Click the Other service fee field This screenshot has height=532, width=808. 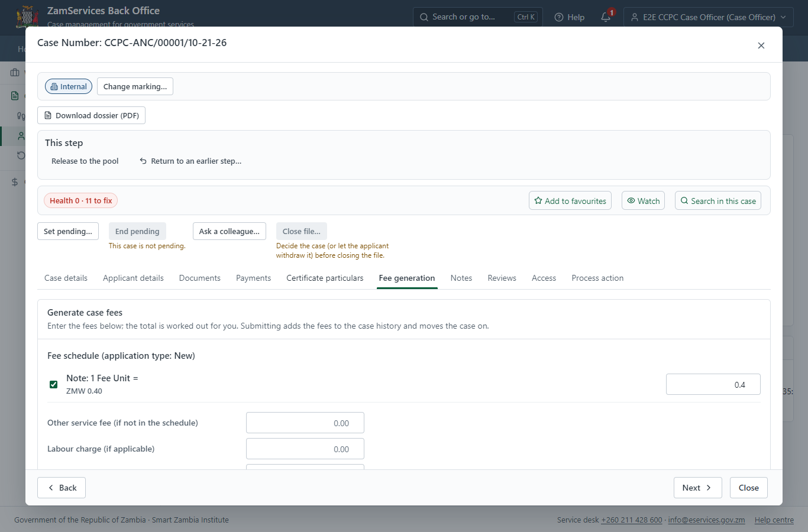tap(305, 423)
